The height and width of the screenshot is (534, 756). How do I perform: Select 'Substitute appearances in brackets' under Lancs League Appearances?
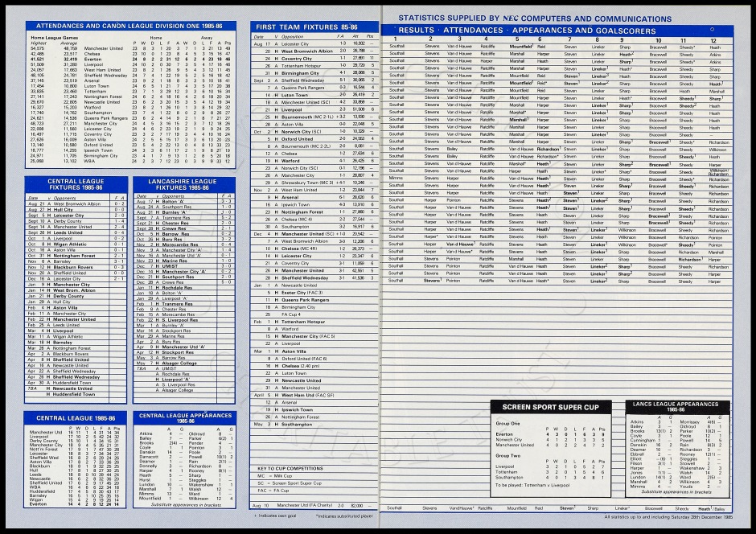coord(676,492)
